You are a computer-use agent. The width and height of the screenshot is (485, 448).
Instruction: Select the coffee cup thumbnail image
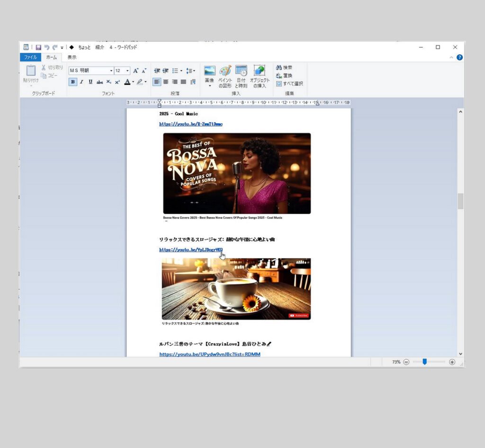tap(236, 289)
